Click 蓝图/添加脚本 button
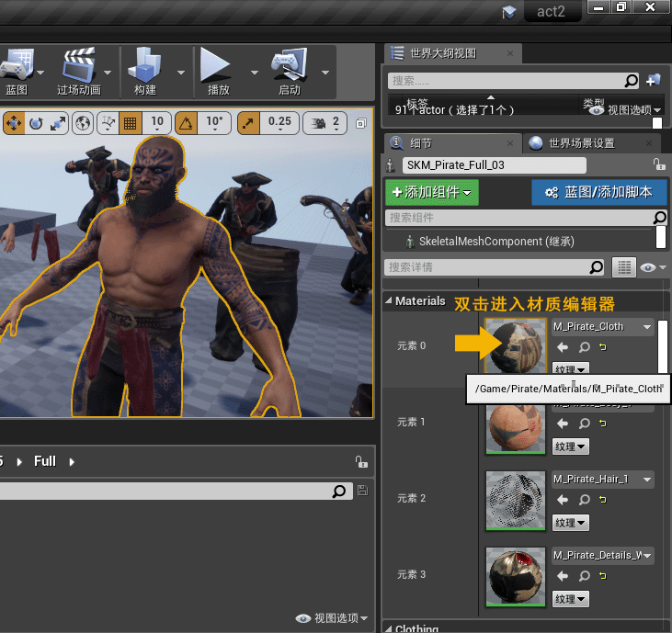 [x=599, y=192]
